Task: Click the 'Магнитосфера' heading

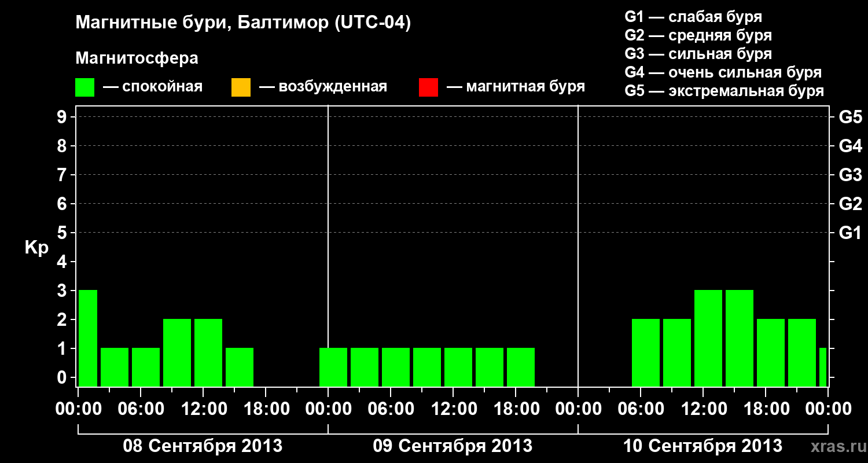Action: 137,58
